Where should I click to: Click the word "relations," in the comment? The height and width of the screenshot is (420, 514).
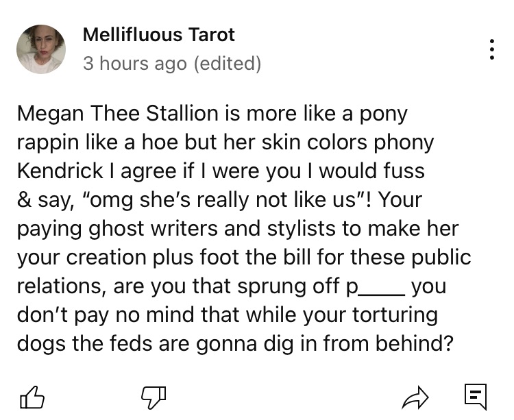(x=60, y=286)
